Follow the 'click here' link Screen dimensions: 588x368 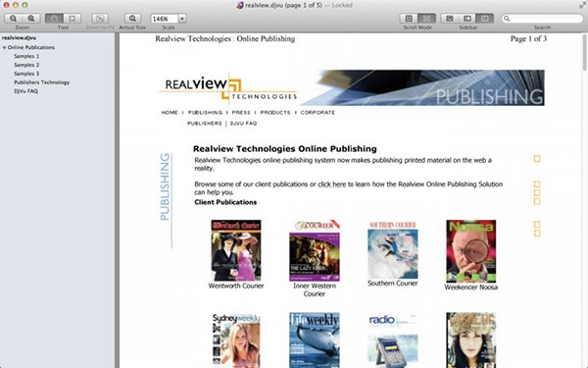pyautogui.click(x=332, y=184)
